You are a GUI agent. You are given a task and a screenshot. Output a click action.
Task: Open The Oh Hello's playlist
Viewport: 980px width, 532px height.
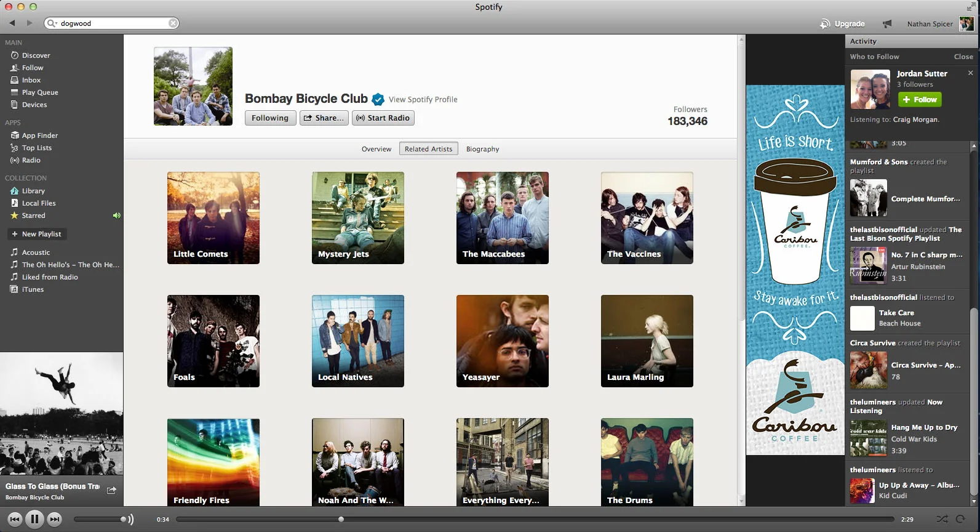70,265
